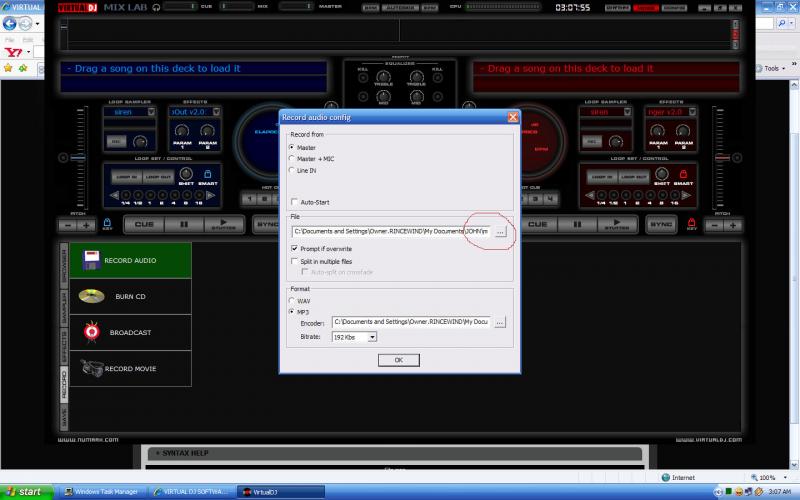
Task: Click the left deck Stutter play button
Action: 223,224
